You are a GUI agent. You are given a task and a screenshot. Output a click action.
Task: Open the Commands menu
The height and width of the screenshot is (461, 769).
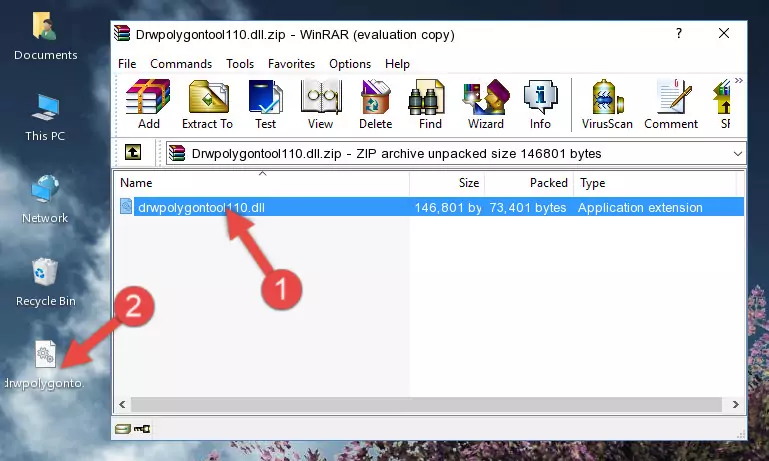(181, 64)
